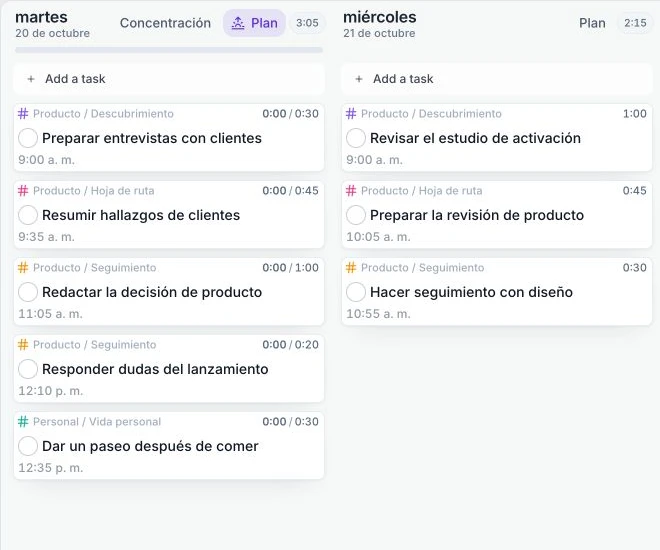Add a task to miércoles
The image size is (660, 550).
coord(497,79)
